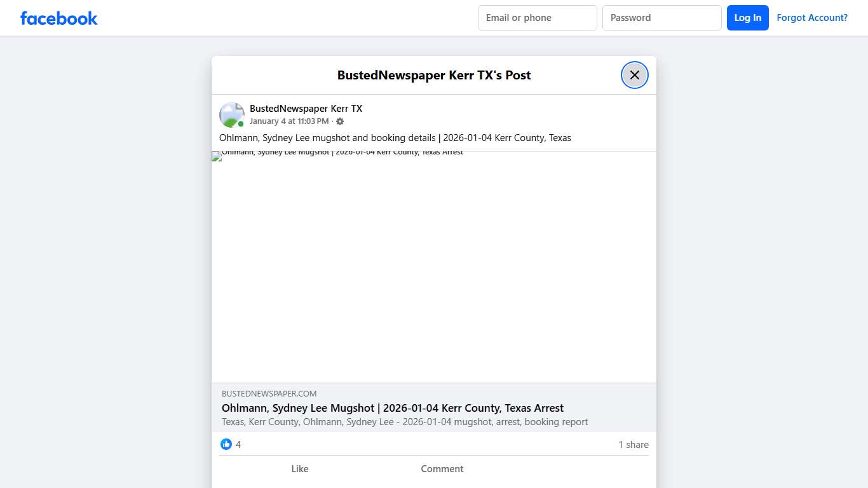Click the broken mugshot image placeholder

[x=433, y=267]
